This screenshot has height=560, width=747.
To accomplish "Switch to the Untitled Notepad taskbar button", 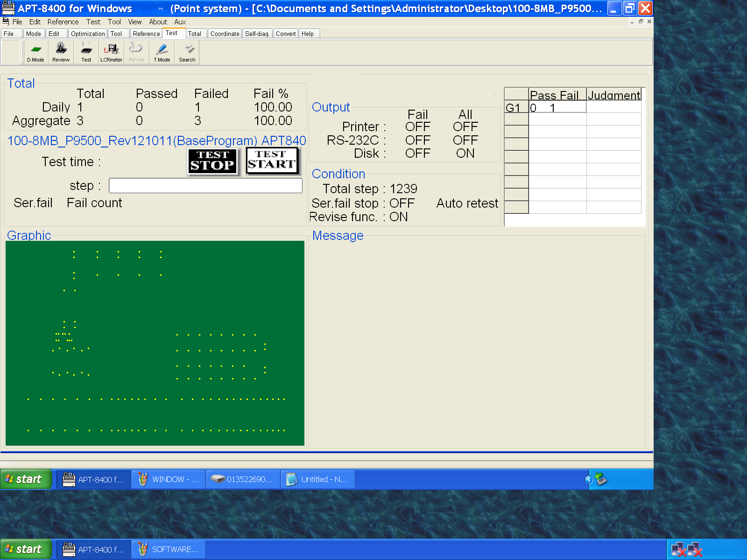I will pyautogui.click(x=318, y=479).
